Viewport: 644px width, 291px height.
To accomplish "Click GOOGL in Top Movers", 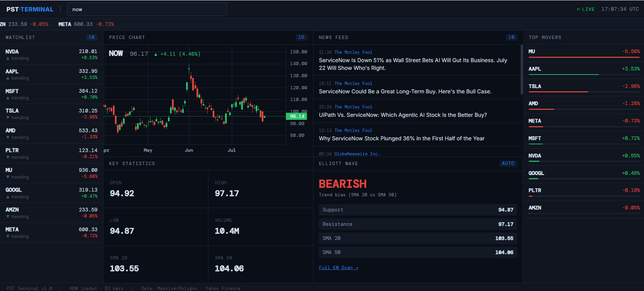I will point(584,174).
